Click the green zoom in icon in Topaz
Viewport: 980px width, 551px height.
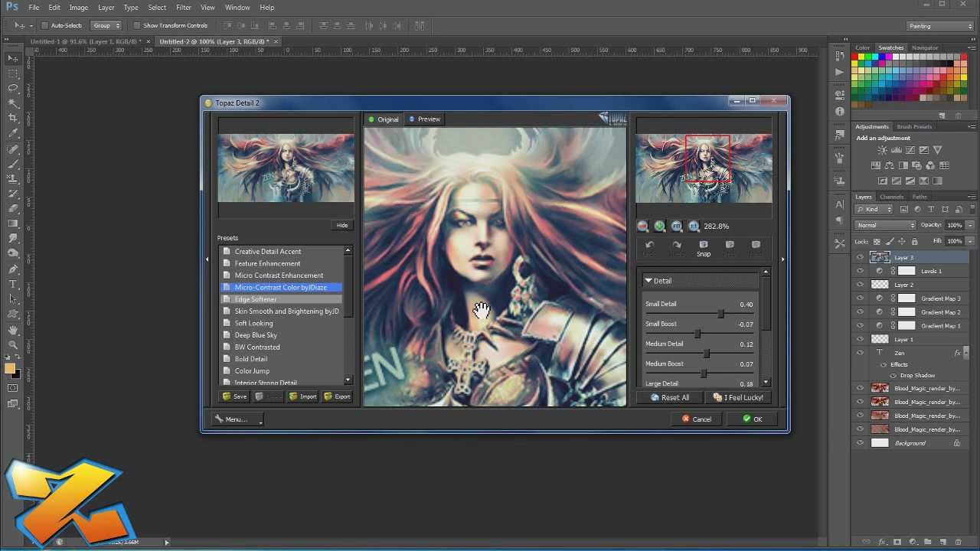tap(660, 227)
